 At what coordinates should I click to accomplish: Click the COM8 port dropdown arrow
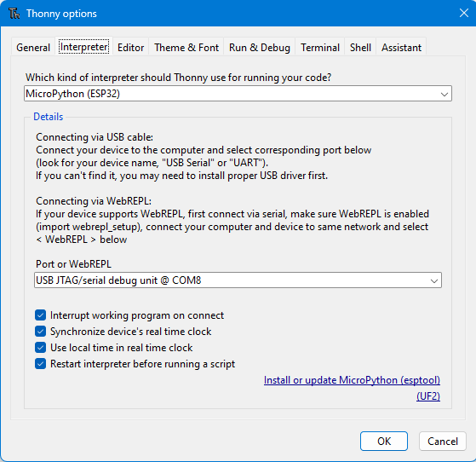(434, 280)
